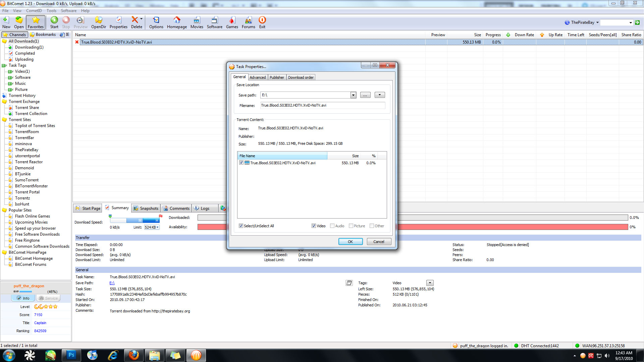Click the Ranking 842509 link

tap(40, 331)
